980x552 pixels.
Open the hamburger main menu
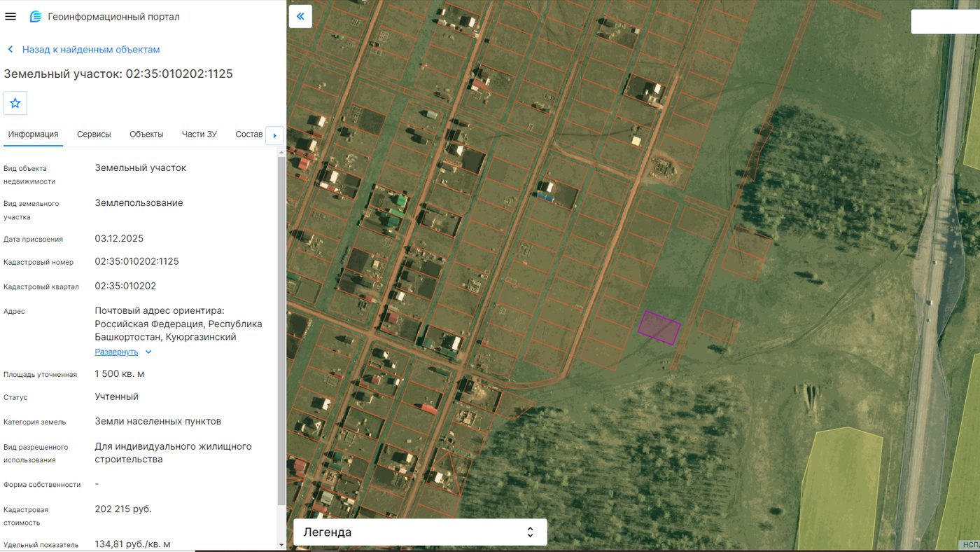pos(10,16)
